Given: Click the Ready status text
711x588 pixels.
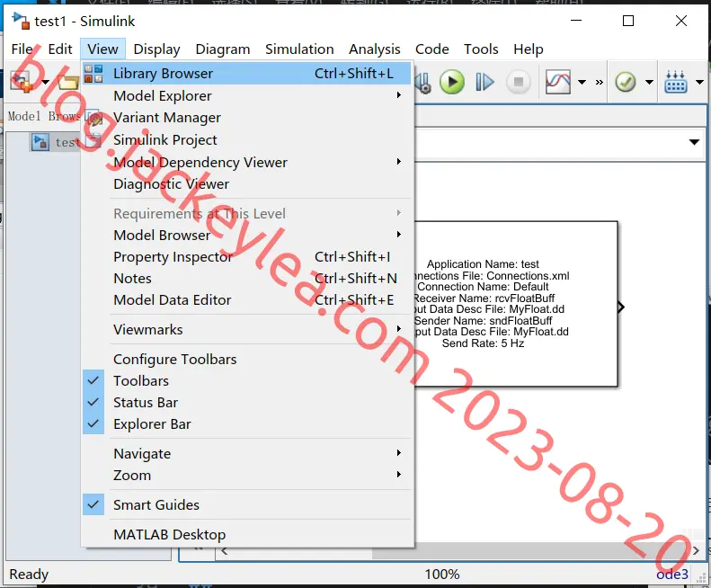Looking at the screenshot, I should pyautogui.click(x=29, y=575).
